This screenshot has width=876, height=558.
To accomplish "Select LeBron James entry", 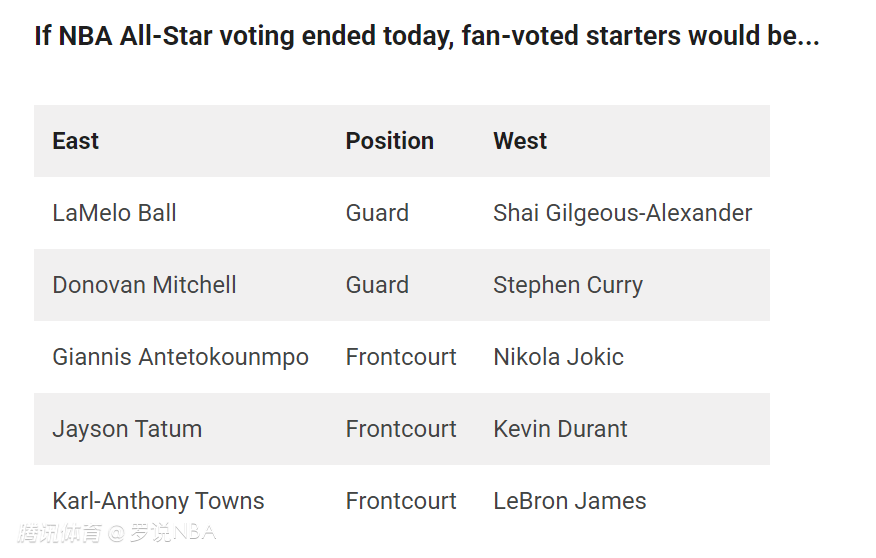I will point(569,501).
